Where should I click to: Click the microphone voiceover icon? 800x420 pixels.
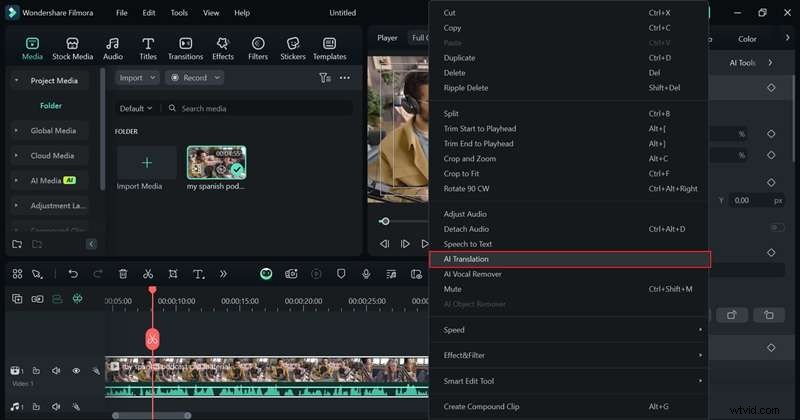point(367,273)
